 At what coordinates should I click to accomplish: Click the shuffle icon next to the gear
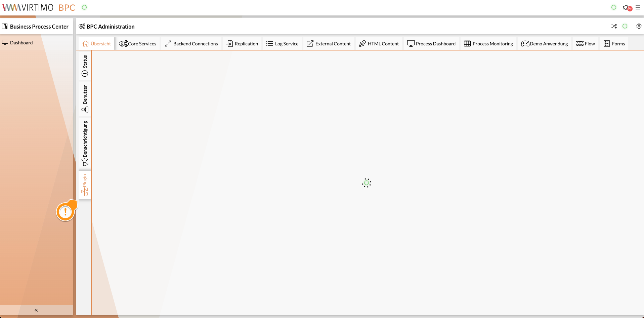pos(614,26)
